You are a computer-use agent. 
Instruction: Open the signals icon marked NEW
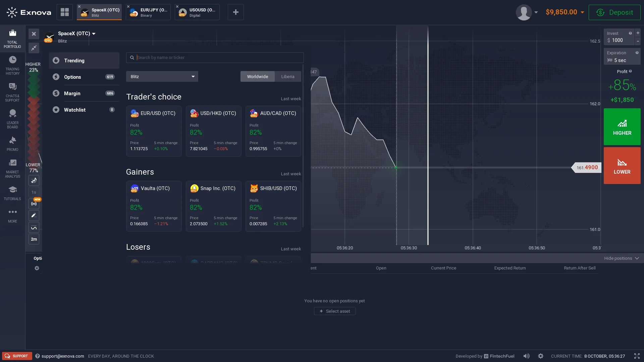pos(34,203)
